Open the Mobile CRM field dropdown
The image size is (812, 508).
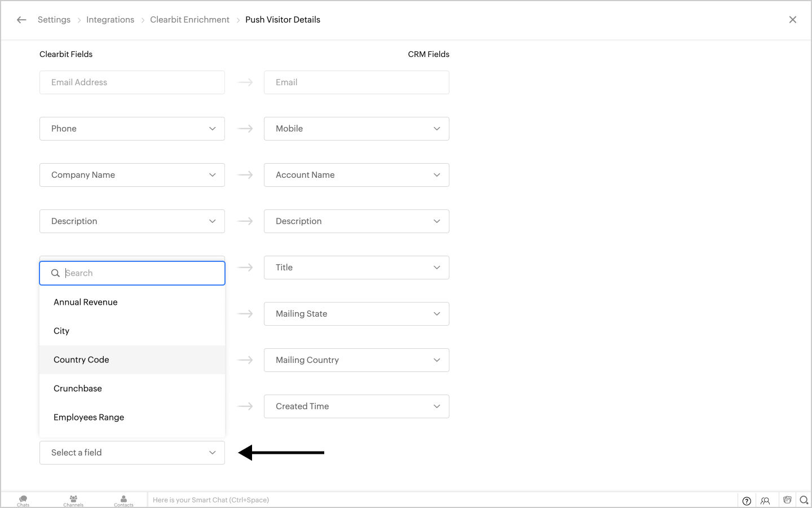click(356, 129)
